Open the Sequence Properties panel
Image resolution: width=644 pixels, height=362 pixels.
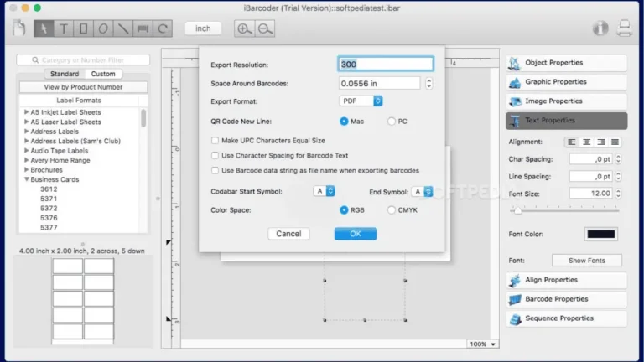(566, 319)
